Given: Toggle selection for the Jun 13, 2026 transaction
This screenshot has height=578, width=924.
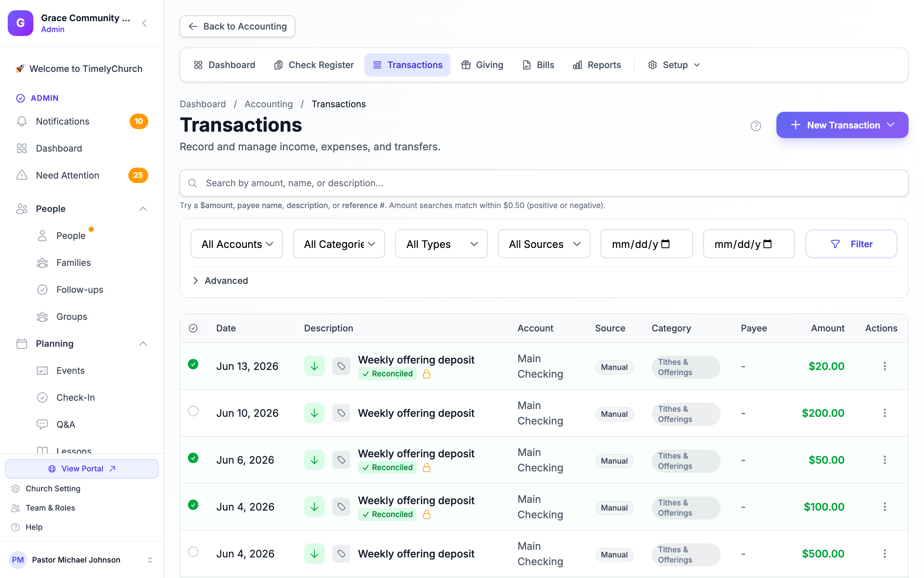Looking at the screenshot, I should click(193, 364).
